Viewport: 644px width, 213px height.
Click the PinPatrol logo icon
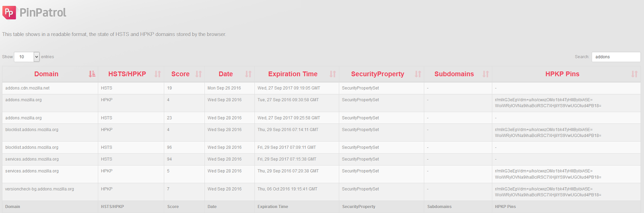click(9, 12)
